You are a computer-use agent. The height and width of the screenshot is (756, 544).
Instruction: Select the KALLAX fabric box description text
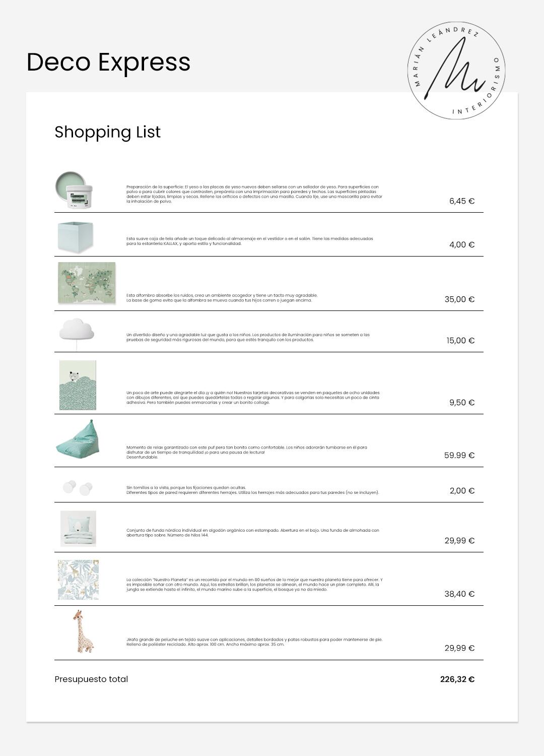250,241
